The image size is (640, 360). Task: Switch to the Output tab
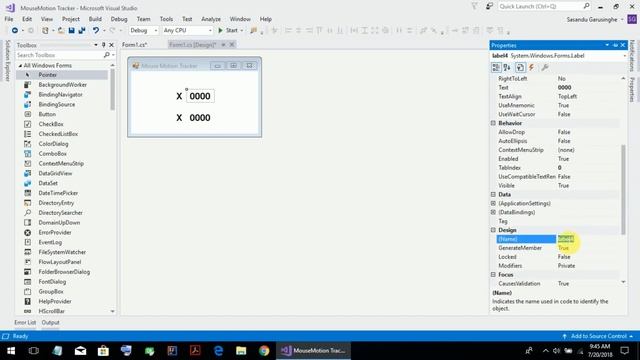click(x=50, y=322)
